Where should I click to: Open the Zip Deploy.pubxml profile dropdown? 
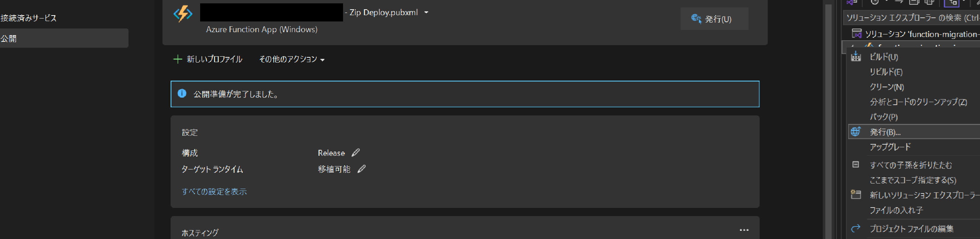pyautogui.click(x=426, y=13)
